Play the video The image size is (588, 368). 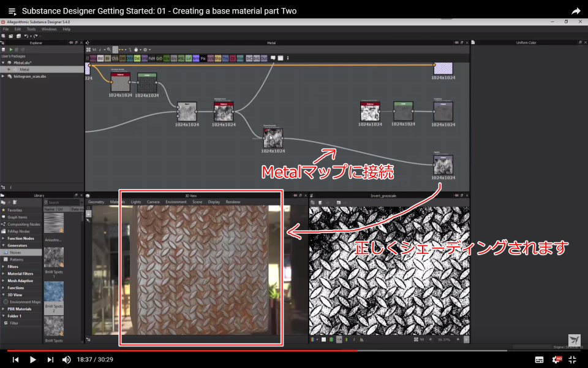pos(32,360)
